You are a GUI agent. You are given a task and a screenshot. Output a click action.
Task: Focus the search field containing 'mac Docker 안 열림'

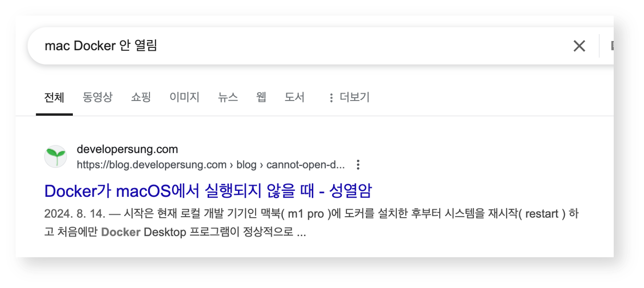click(x=303, y=46)
